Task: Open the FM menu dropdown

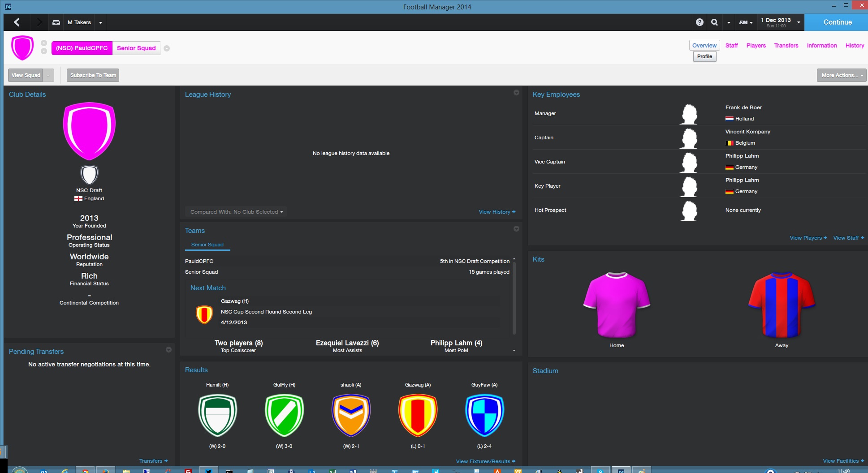Action: coord(746,22)
